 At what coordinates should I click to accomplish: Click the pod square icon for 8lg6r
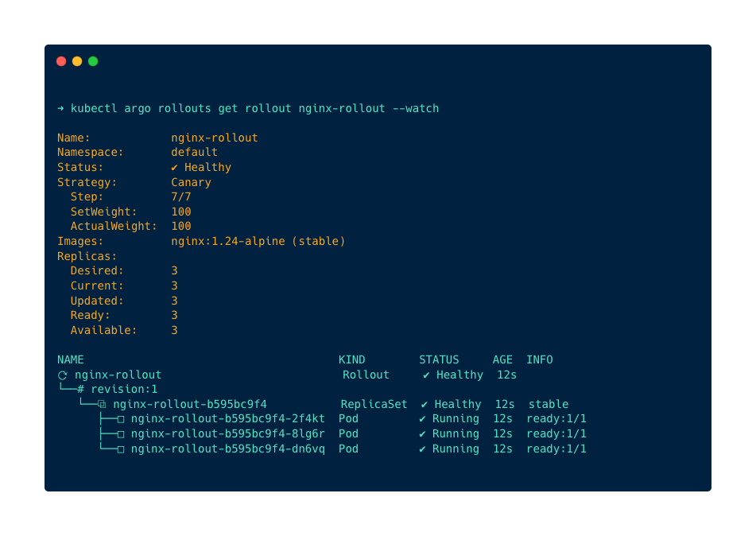pos(121,434)
